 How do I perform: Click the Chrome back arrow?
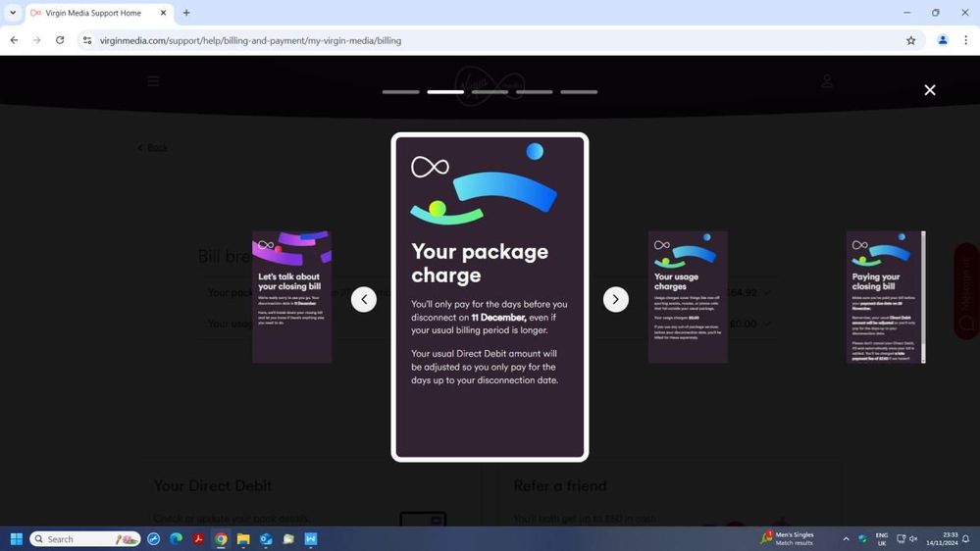(x=15, y=40)
